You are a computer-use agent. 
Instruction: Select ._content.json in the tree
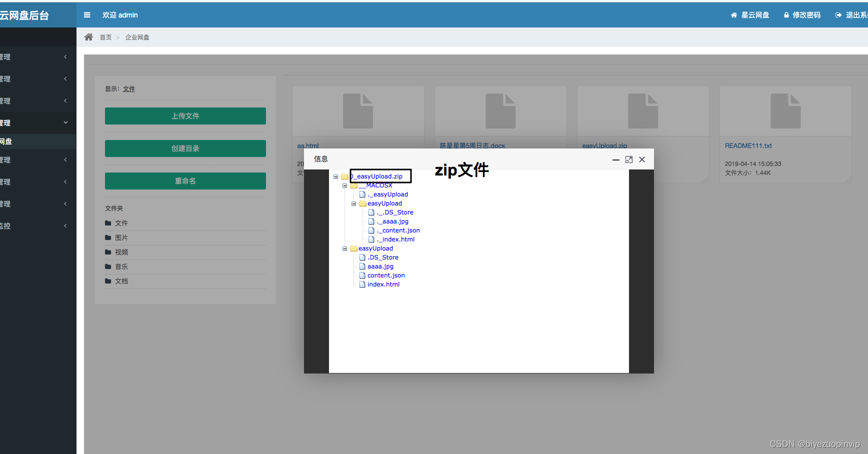[x=398, y=230]
